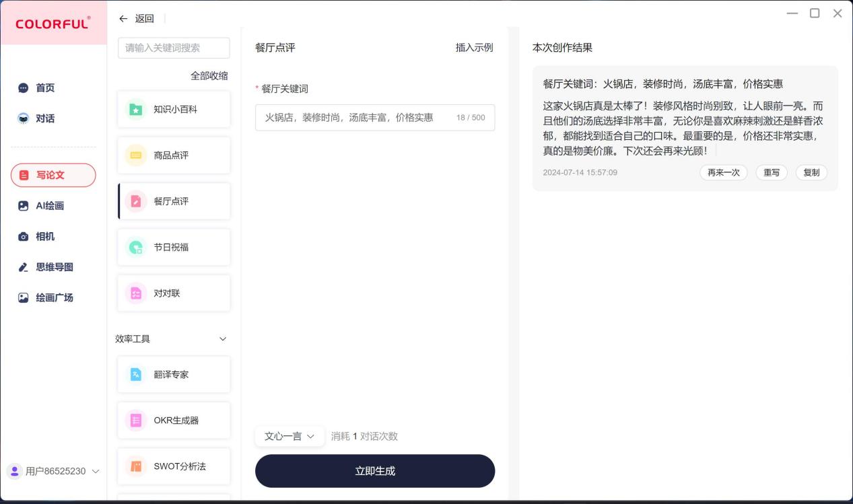Click the 节日祝福 green icon
Screen dimensions: 853x504
click(136, 247)
